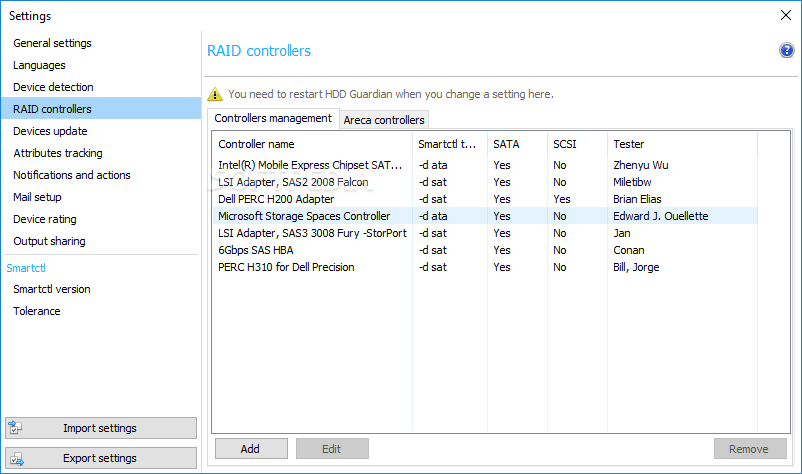Sort by Tester column header
This screenshot has height=474, width=802.
point(682,144)
